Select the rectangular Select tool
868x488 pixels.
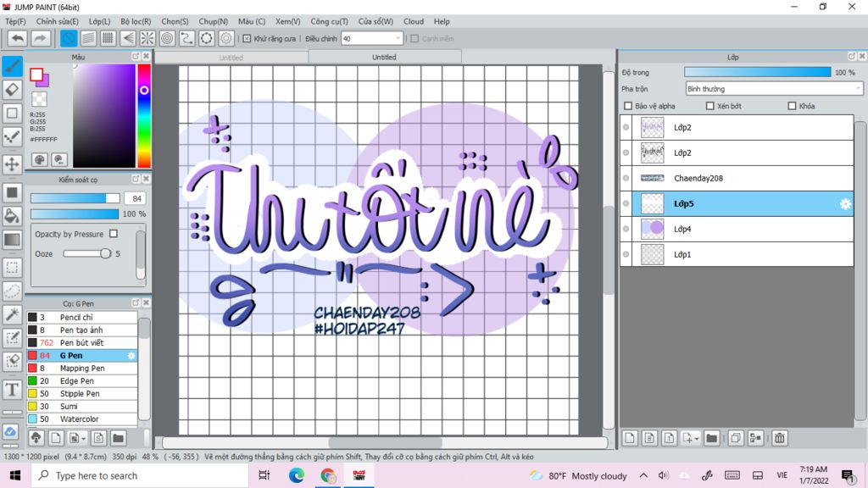pos(12,268)
